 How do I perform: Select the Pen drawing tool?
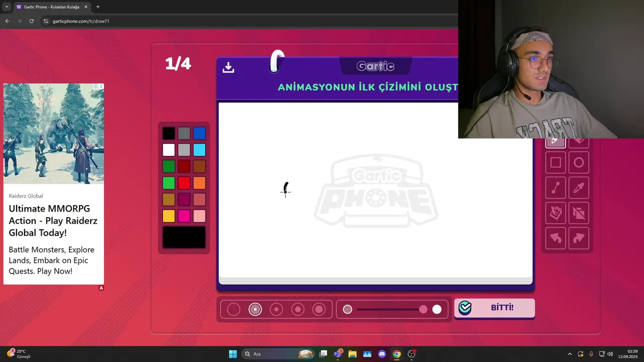[x=555, y=142]
